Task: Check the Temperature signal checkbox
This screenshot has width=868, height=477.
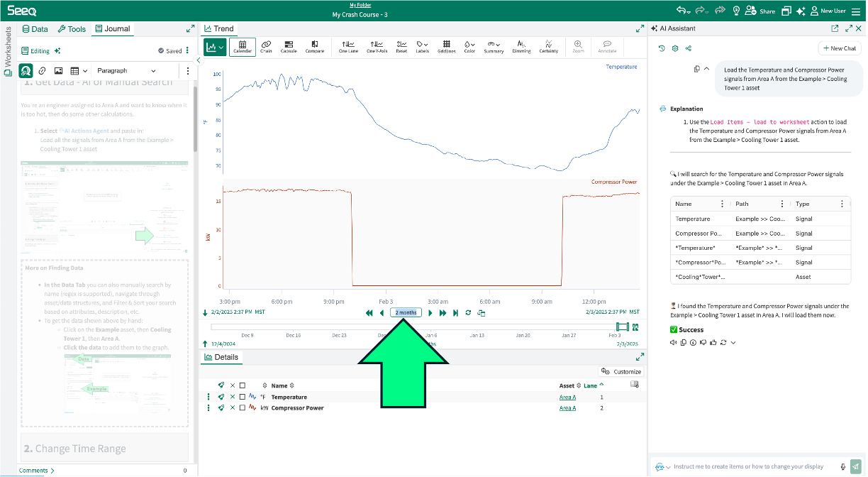Action: point(243,397)
